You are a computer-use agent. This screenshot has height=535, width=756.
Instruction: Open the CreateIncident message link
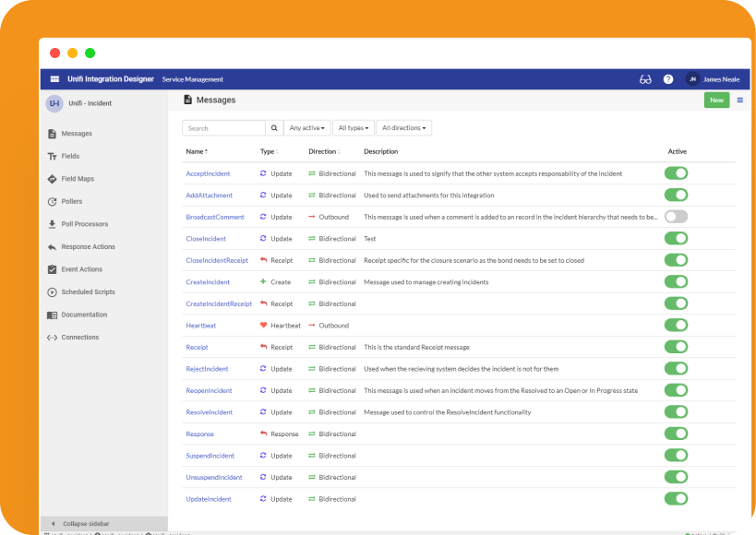tap(208, 282)
